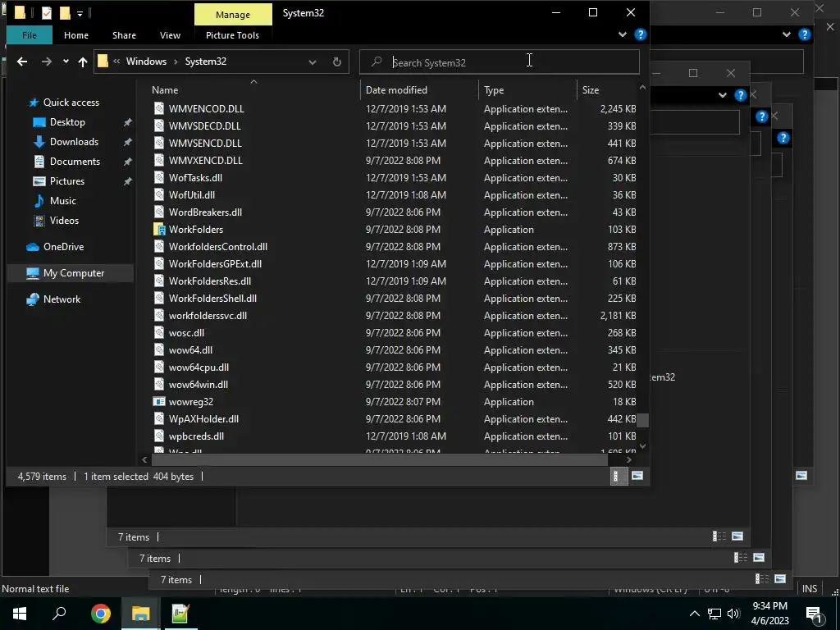Image resolution: width=840 pixels, height=630 pixels.
Task: Select WMVENCOD.DLL file icon
Action: [159, 109]
